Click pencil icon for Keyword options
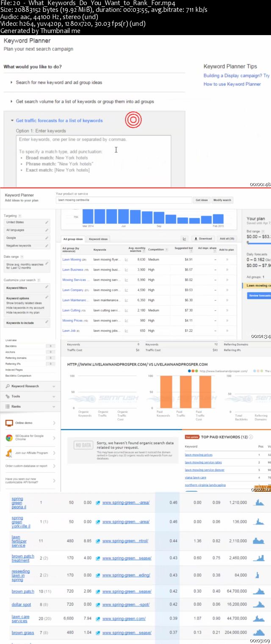Screen dimensions: 271x644 click(x=47, y=298)
